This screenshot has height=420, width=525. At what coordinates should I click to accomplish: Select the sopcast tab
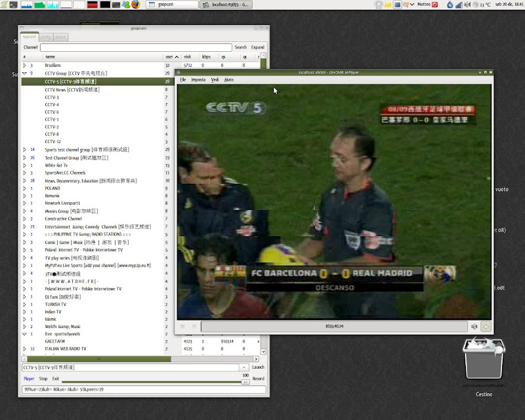pos(30,37)
